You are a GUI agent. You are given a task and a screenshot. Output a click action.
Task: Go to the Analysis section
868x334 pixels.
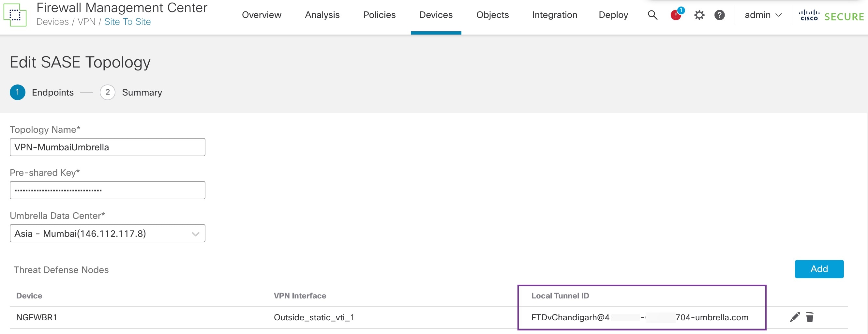click(322, 15)
